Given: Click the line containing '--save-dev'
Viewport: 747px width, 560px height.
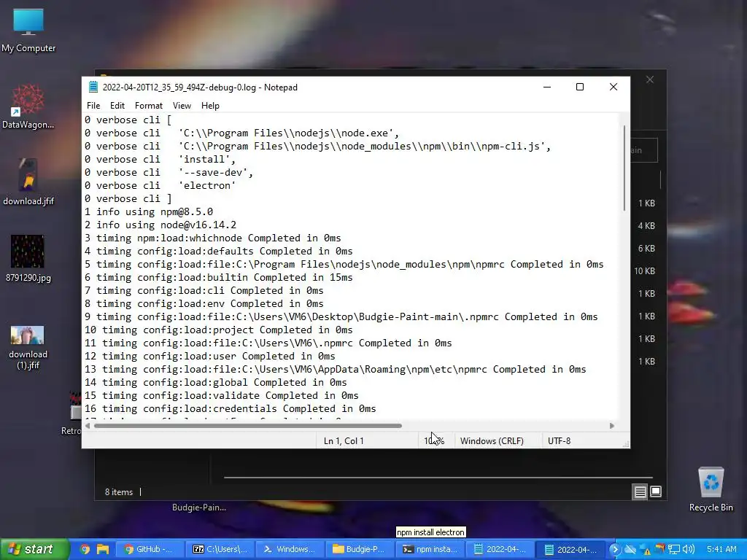Looking at the screenshot, I should point(169,172).
